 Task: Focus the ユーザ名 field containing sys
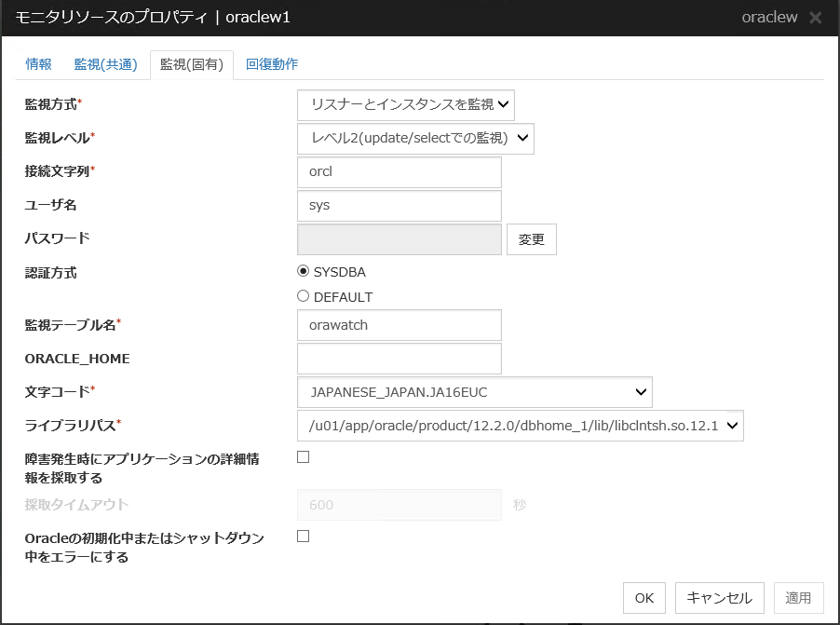click(399, 206)
